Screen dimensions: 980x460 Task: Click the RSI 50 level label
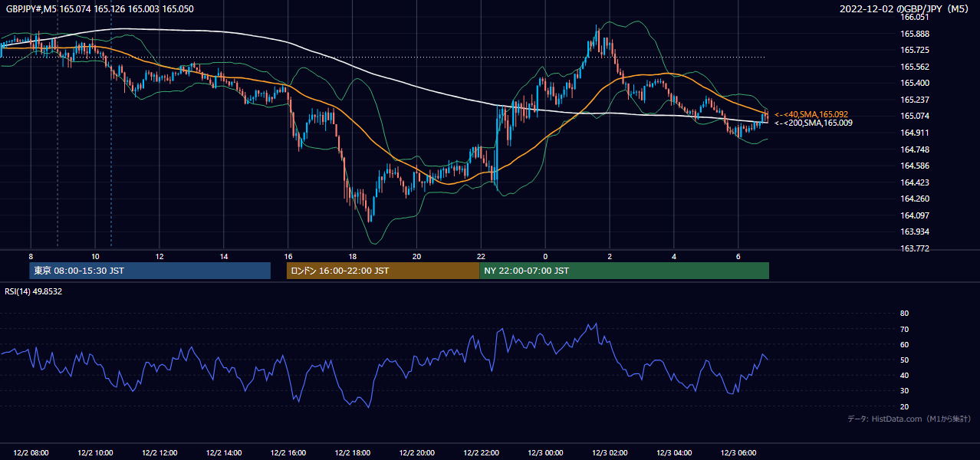pyautogui.click(x=904, y=360)
